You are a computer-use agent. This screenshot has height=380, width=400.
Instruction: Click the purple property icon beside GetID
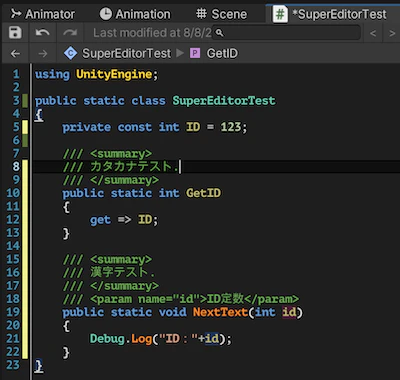(x=195, y=53)
